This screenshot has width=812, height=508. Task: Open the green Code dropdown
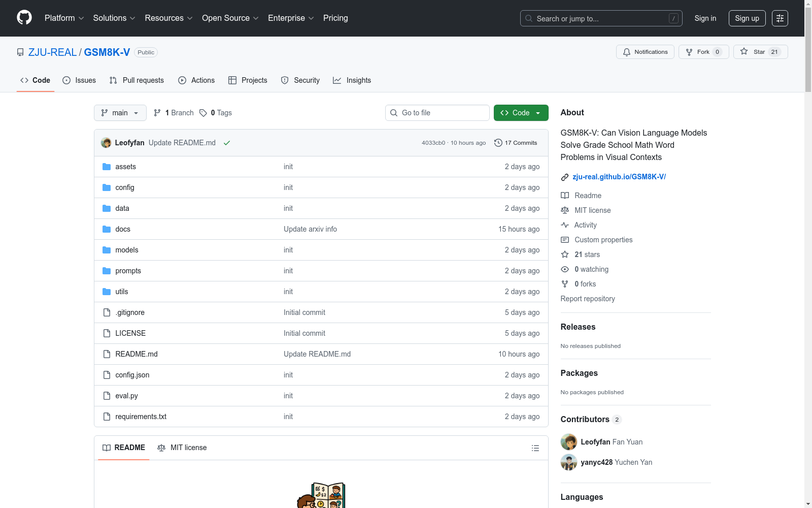tap(521, 113)
